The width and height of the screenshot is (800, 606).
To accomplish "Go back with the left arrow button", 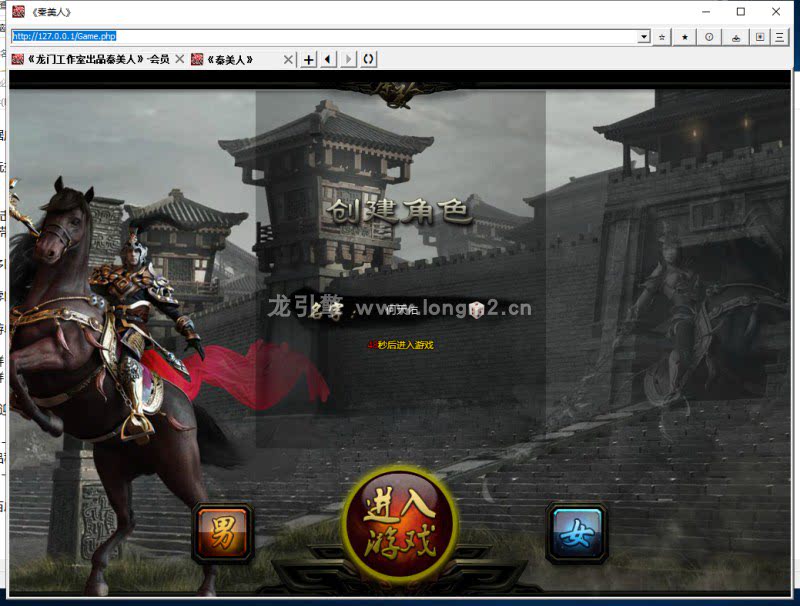I will (x=328, y=60).
